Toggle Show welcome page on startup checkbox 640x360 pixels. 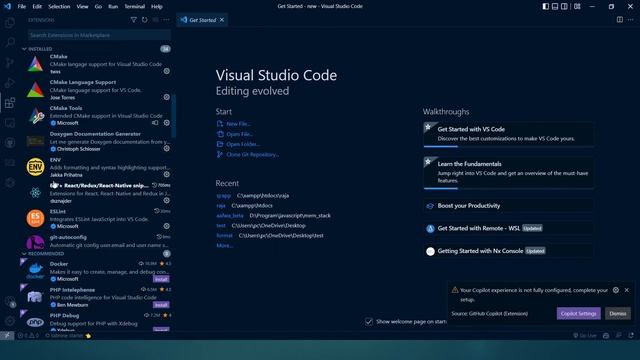369,322
